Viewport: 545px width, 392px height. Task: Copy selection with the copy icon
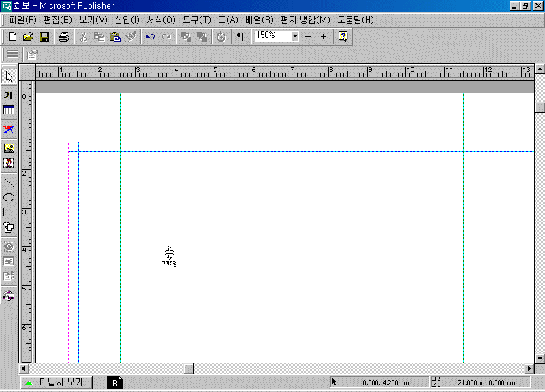99,37
